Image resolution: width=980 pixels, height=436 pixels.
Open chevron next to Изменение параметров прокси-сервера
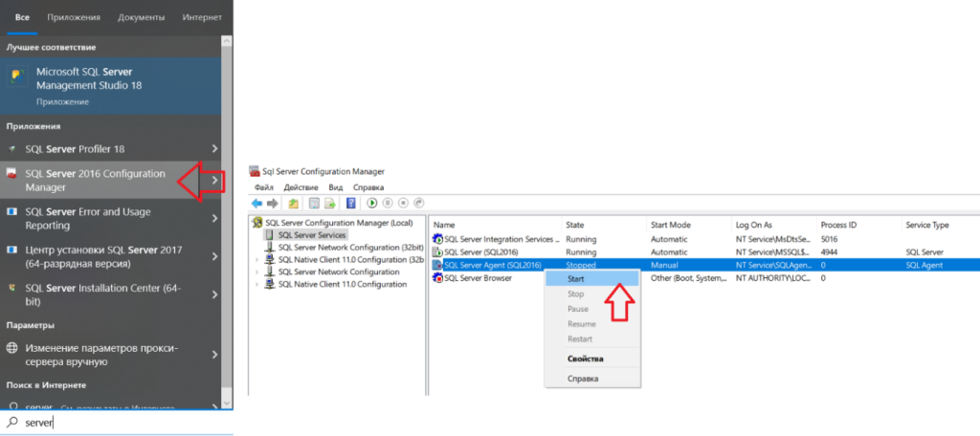[x=214, y=355]
